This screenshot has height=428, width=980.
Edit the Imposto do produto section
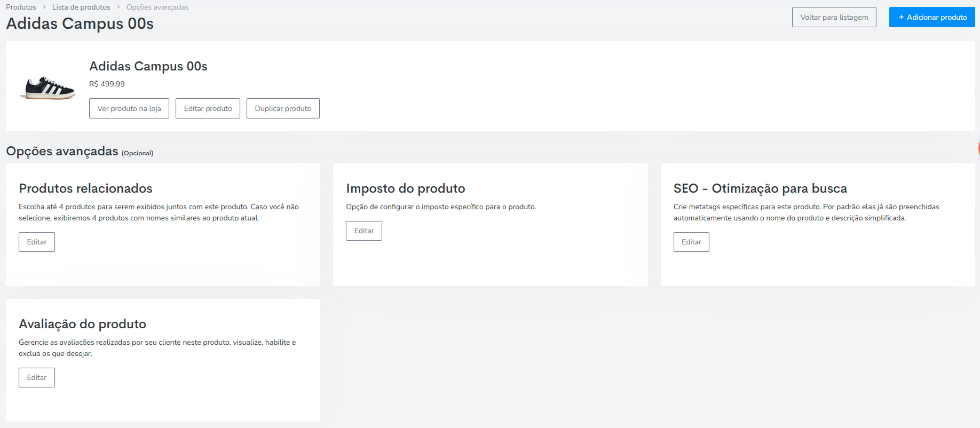pyautogui.click(x=364, y=231)
